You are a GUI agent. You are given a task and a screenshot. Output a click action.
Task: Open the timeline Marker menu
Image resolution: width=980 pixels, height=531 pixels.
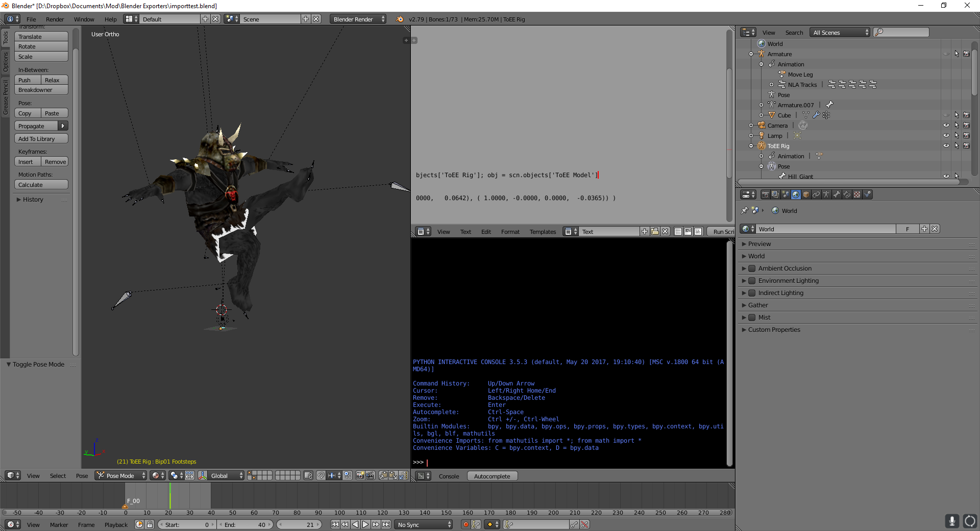click(x=59, y=525)
